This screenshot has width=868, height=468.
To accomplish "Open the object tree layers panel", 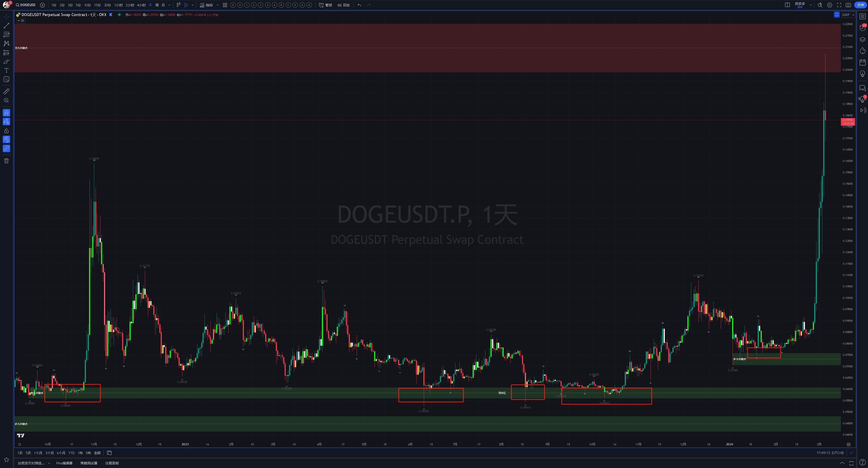I will (x=863, y=39).
